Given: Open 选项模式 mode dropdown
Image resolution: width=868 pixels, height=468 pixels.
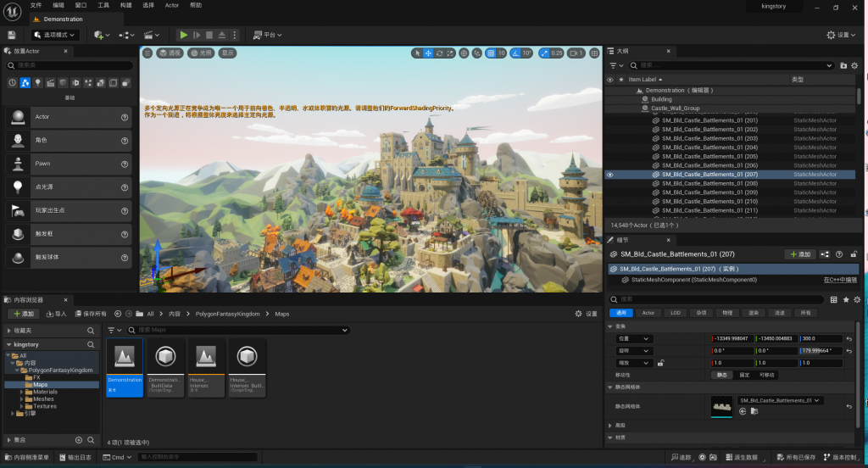Looking at the screenshot, I should 55,35.
